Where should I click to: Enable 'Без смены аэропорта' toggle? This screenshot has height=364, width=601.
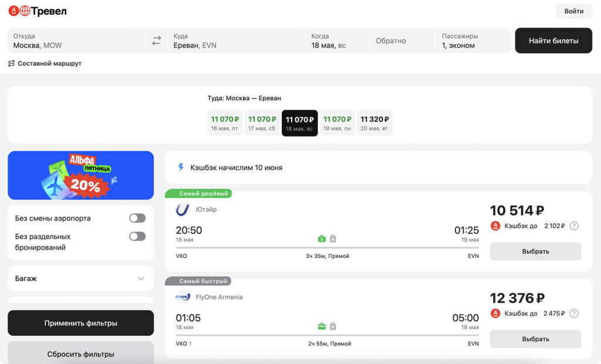coord(137,218)
